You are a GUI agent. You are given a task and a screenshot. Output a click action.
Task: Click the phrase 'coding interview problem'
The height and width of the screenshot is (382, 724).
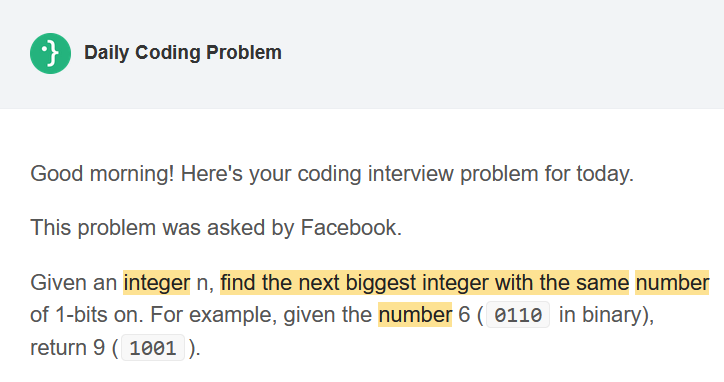click(x=418, y=174)
